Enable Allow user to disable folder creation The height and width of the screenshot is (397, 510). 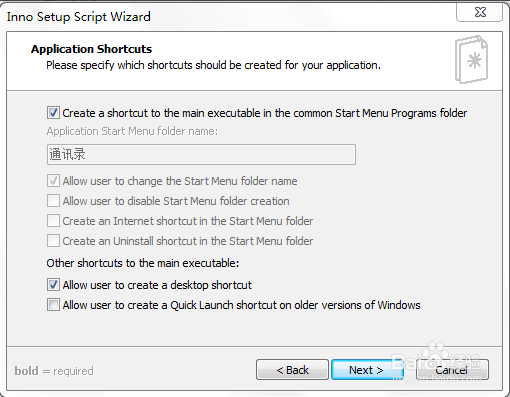pos(53,201)
